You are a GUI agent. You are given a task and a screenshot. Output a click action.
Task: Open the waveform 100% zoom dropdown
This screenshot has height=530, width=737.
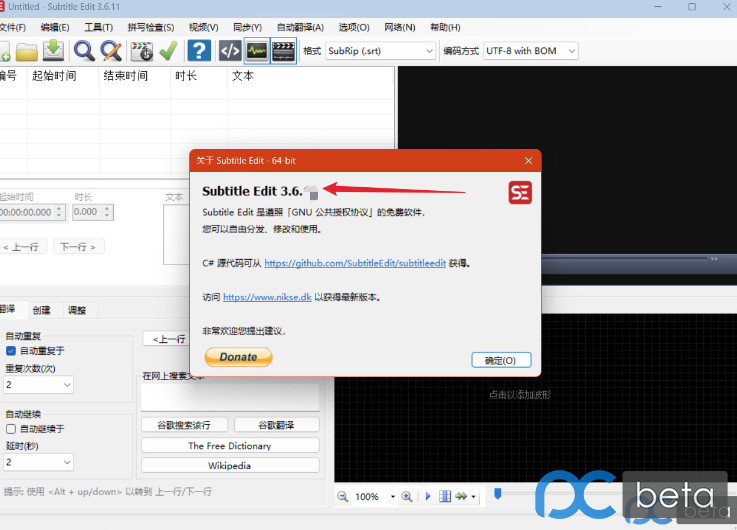392,497
